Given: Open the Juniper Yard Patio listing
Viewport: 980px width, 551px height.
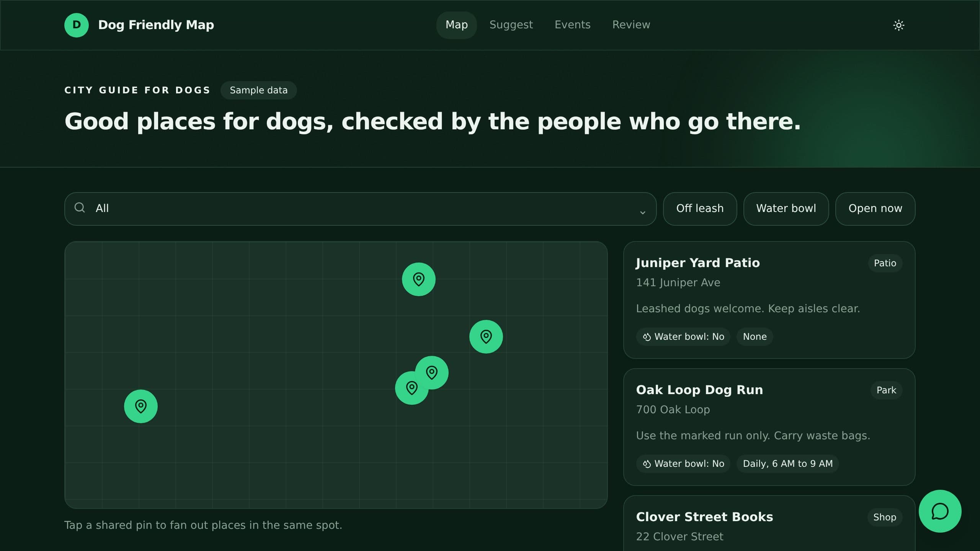Looking at the screenshot, I should click(769, 300).
